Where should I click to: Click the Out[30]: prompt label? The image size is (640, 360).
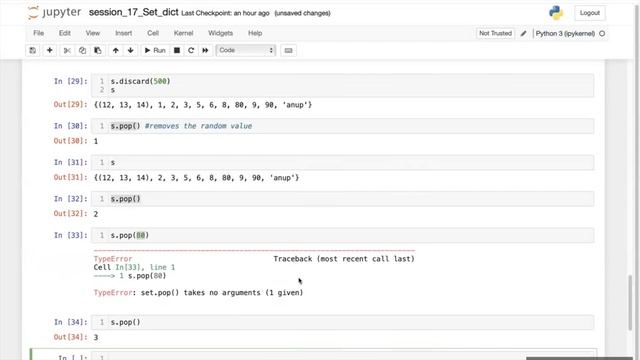pyautogui.click(x=71, y=141)
